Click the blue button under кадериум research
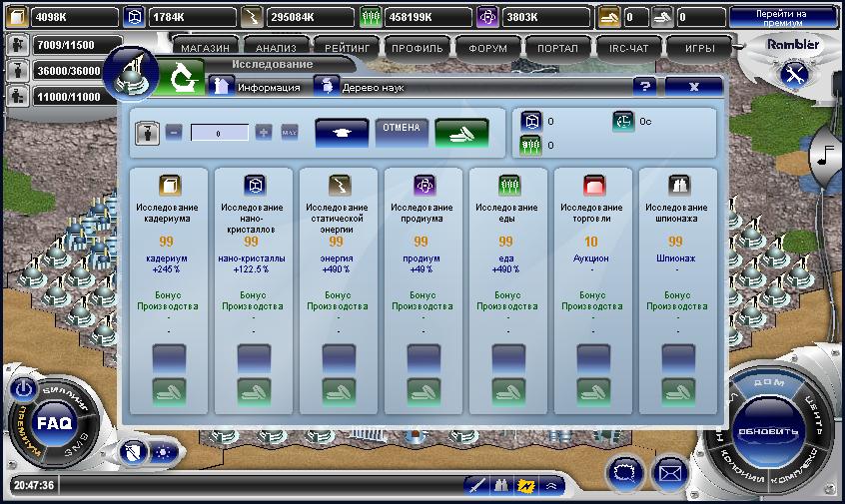This screenshot has width=845, height=504. (x=169, y=359)
